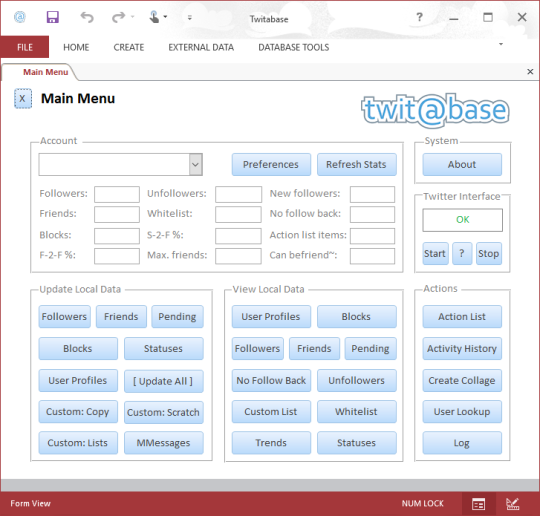Image resolution: width=540 pixels, height=516 pixels.
Task: Update local Pending data
Action: click(177, 317)
